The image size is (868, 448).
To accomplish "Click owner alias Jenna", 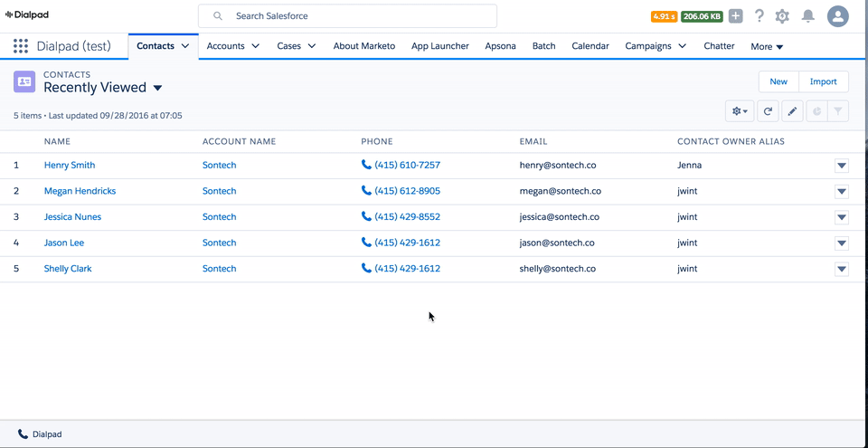I will pos(689,165).
